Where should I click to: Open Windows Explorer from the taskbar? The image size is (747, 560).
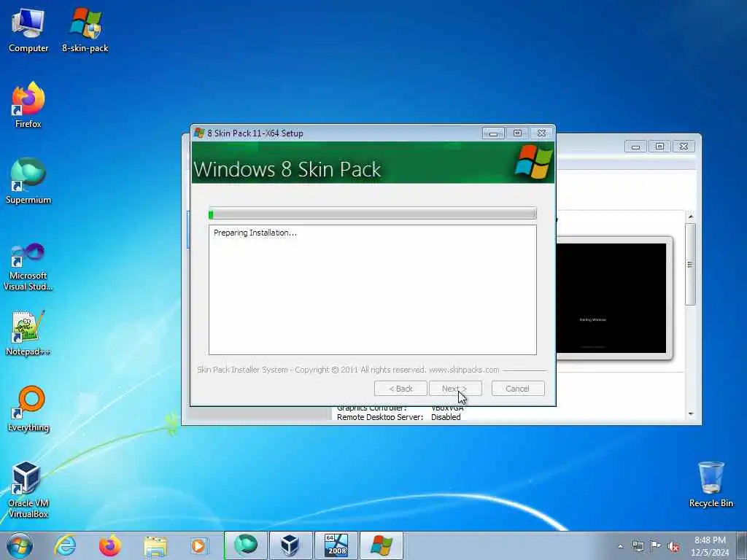155,545
